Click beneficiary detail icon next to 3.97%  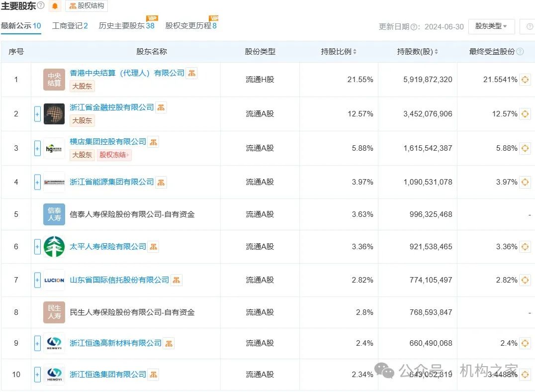tap(525, 182)
